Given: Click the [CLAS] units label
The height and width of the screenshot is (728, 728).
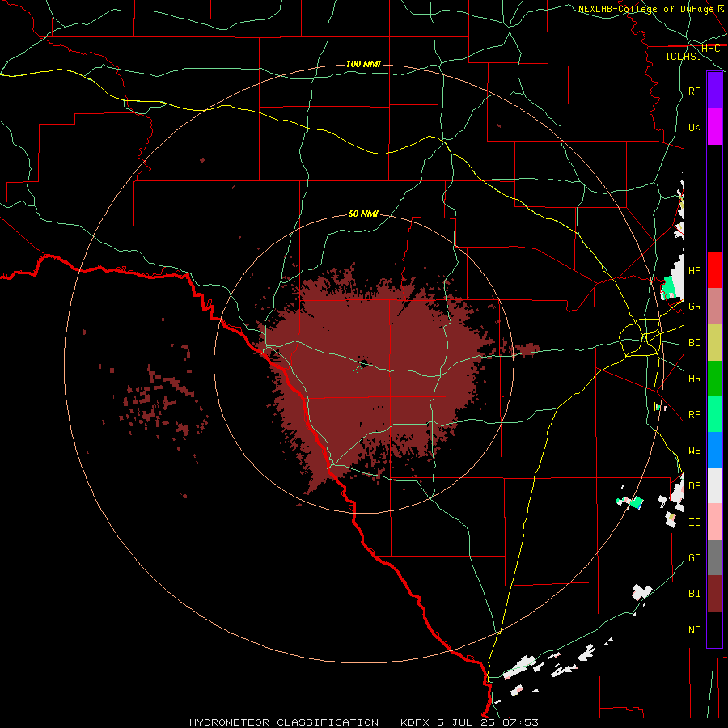Looking at the screenshot, I should [684, 56].
